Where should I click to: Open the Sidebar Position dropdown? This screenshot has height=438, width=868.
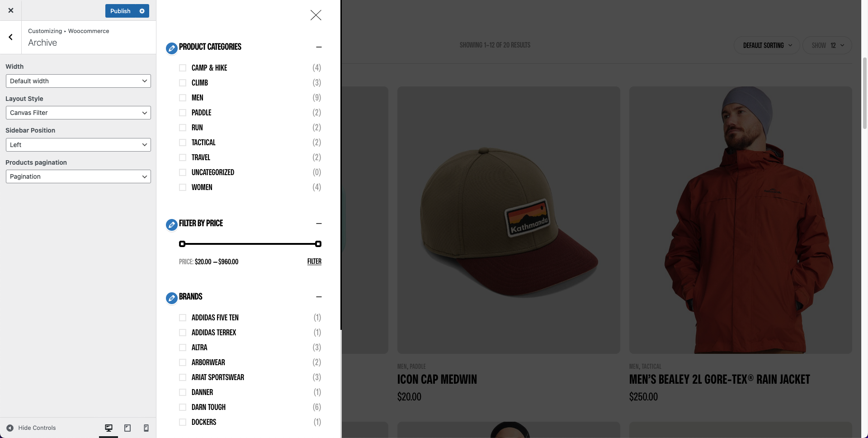[78, 145]
